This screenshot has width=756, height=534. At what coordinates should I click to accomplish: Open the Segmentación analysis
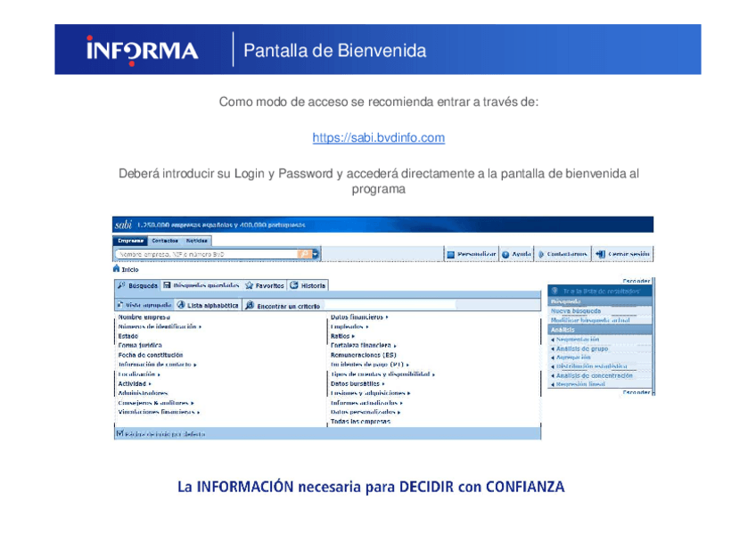[x=577, y=340]
